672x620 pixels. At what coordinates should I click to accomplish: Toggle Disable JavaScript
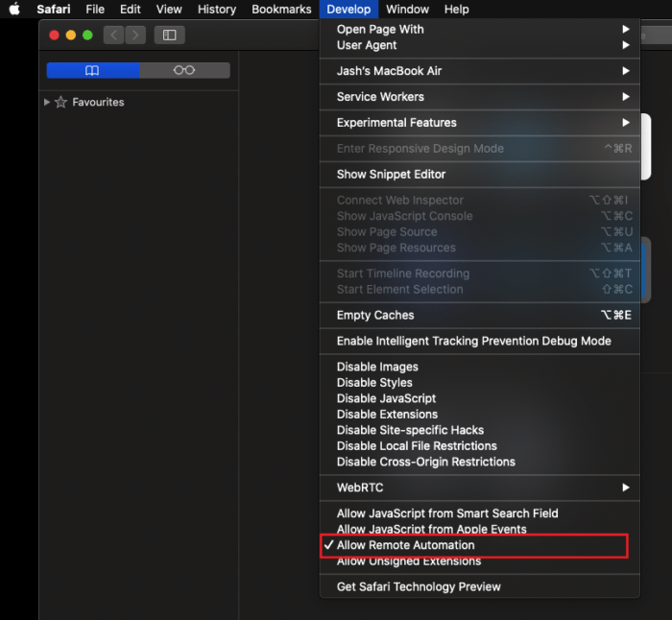click(x=480, y=398)
